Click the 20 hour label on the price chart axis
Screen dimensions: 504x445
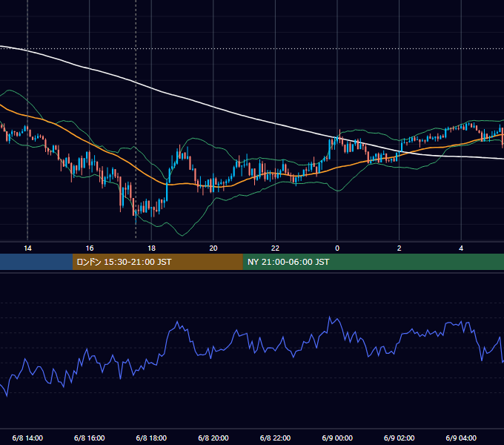click(x=213, y=248)
